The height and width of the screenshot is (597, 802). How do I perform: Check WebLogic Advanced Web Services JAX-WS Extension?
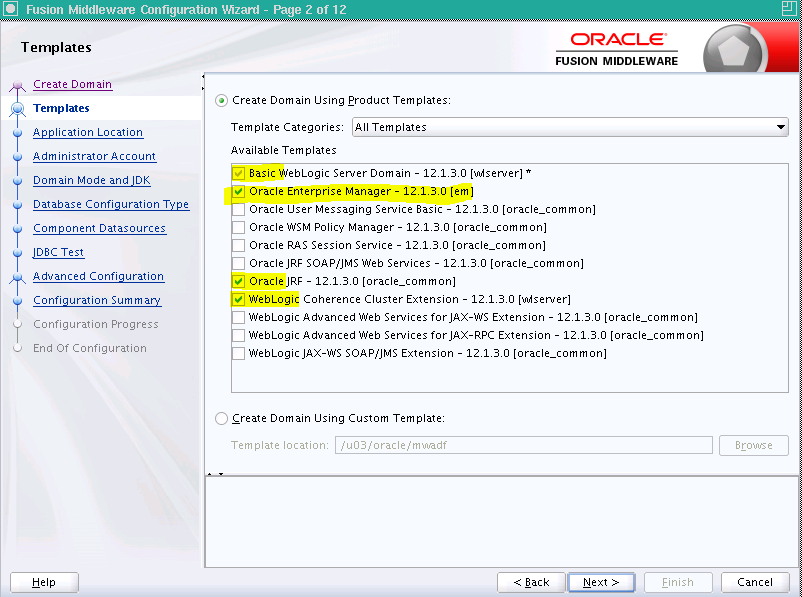tap(238, 317)
